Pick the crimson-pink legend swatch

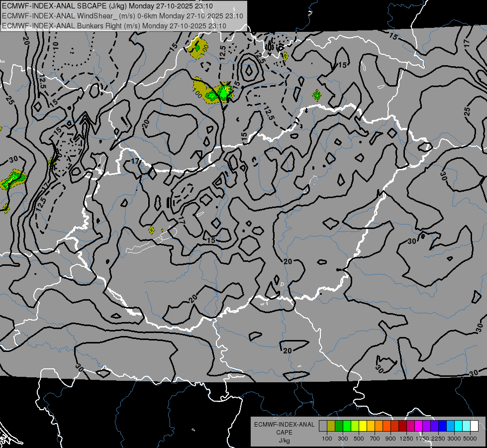pyautogui.click(x=410, y=426)
